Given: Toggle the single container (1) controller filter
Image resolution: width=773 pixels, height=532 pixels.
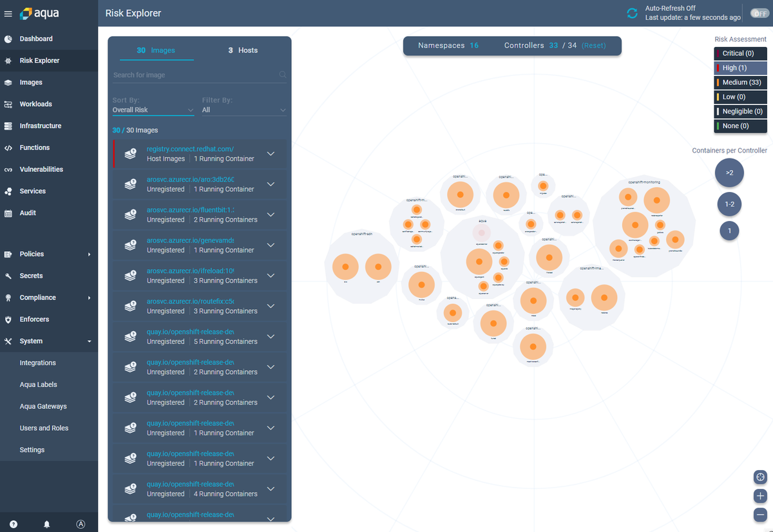Looking at the screenshot, I should 729,231.
